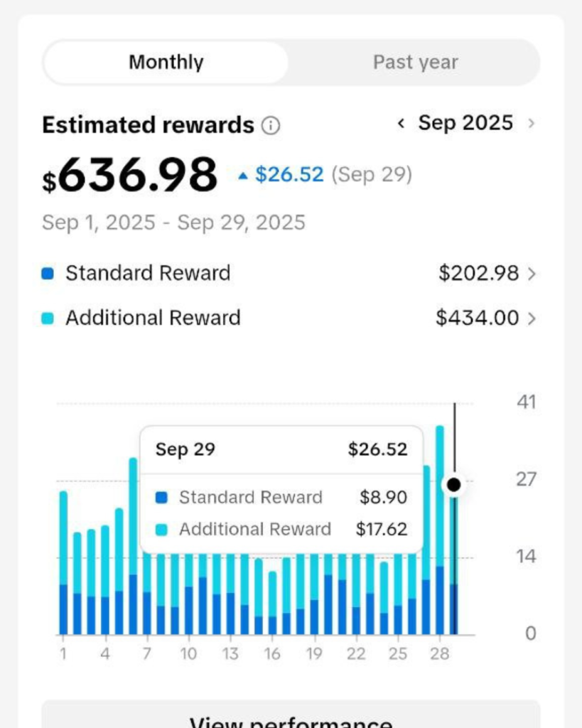
Task: Switch to the Monthly tab
Action: pyautogui.click(x=166, y=63)
